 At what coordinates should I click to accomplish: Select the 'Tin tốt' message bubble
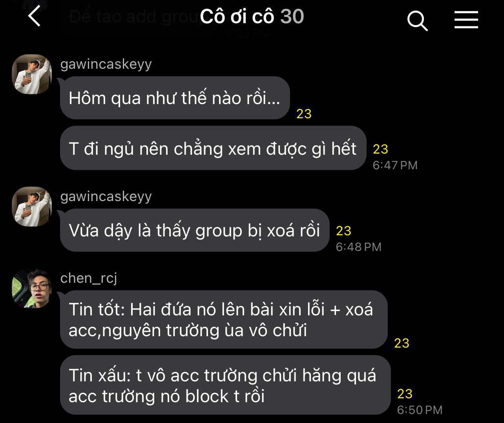pos(224,319)
